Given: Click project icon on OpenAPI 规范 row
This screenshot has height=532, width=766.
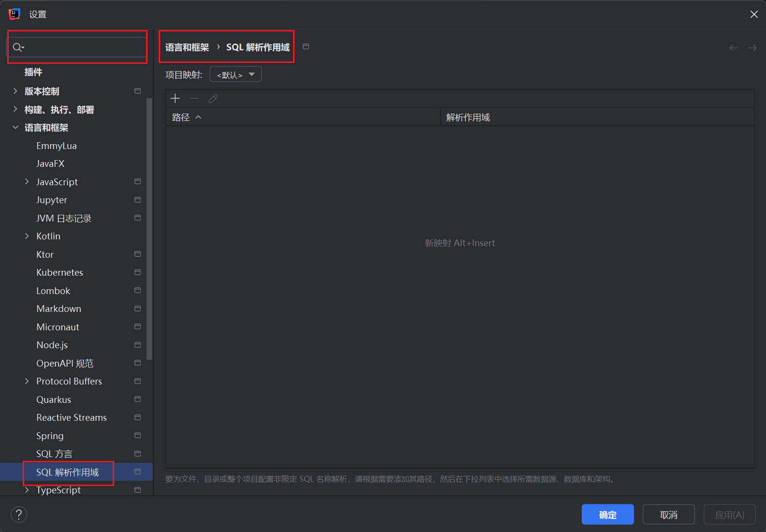Looking at the screenshot, I should pyautogui.click(x=138, y=363).
